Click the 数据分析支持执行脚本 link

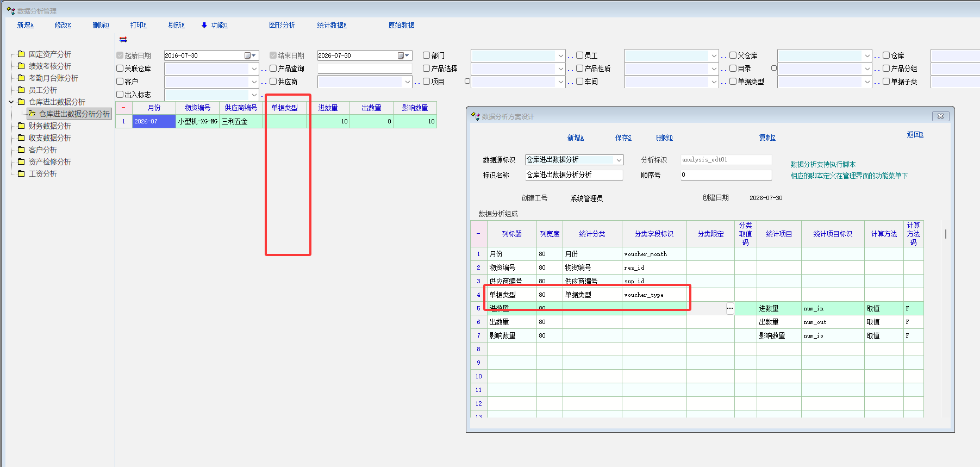[823, 164]
